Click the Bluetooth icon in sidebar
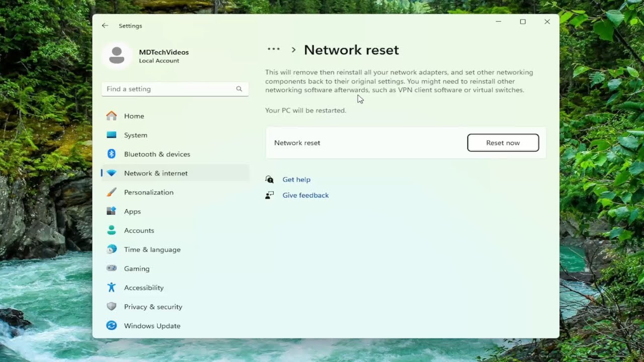Screen dimensions: 644x362 pyautogui.click(x=112, y=154)
